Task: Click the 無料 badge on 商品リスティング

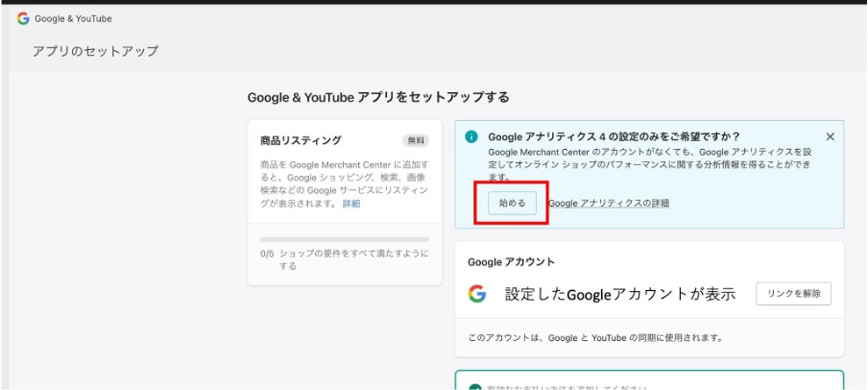Action: pyautogui.click(x=416, y=140)
